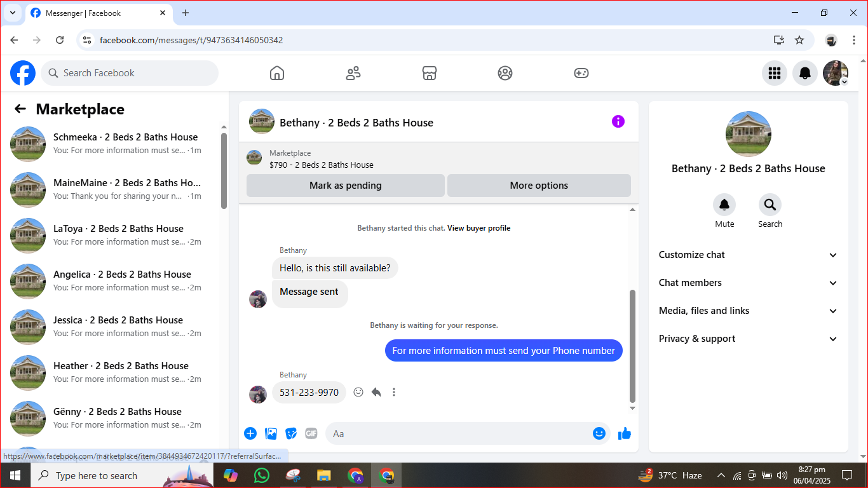The height and width of the screenshot is (488, 868).
Task: Open the LaToya conversation
Action: click(x=111, y=235)
